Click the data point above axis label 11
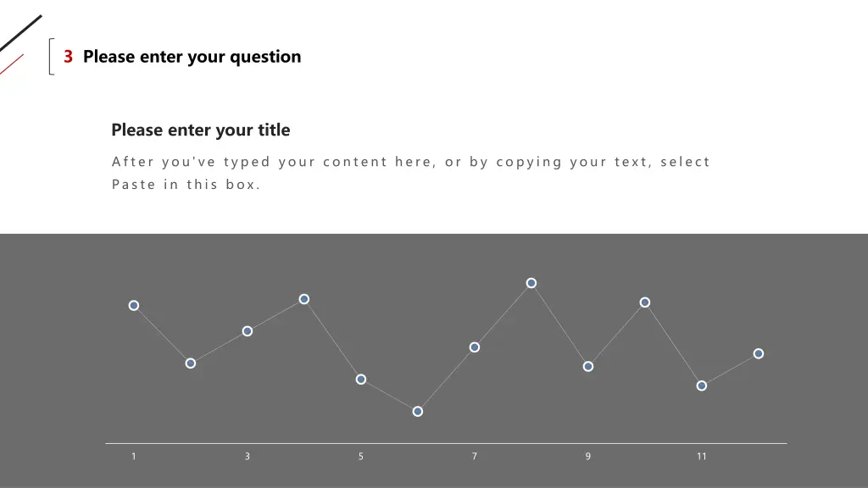The height and width of the screenshot is (488, 868). coord(701,385)
